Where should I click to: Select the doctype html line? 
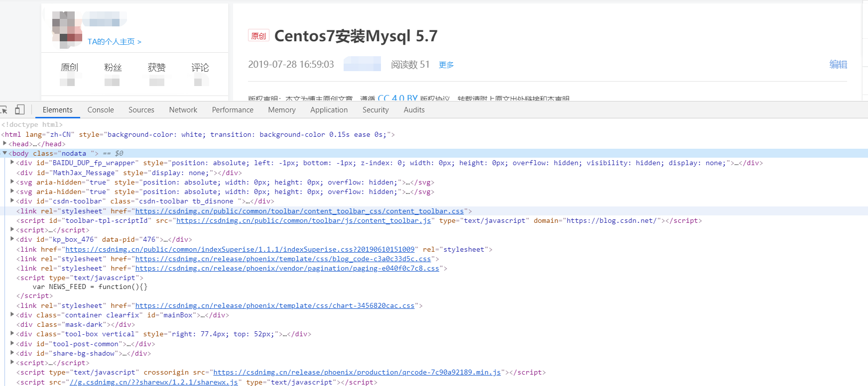[32, 124]
